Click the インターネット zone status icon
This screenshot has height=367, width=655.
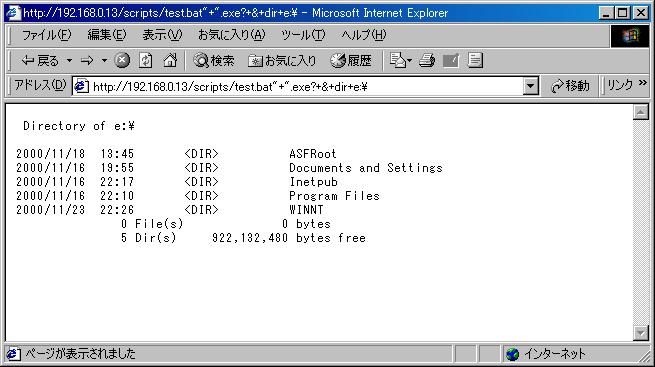click(512, 354)
